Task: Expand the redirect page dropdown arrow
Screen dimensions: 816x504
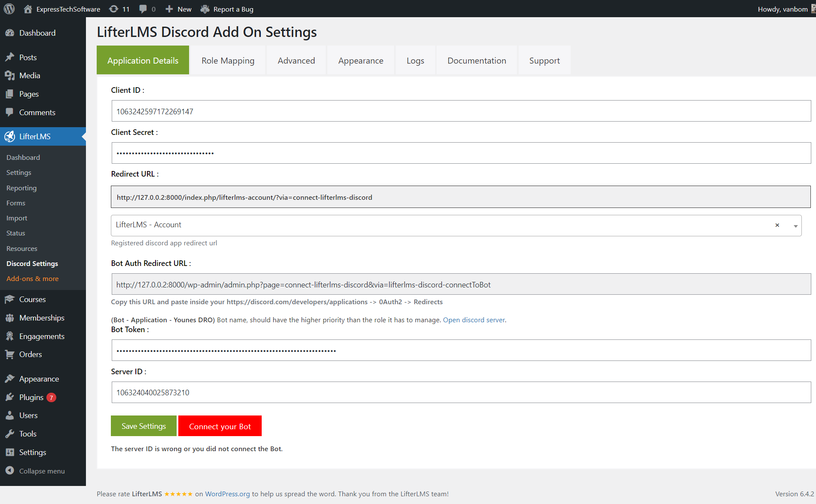Action: [x=795, y=226]
